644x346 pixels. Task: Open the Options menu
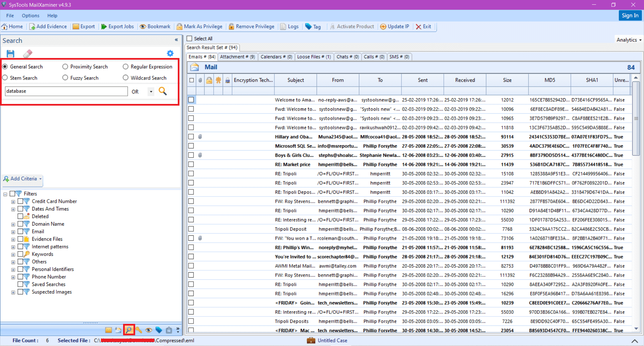31,15
